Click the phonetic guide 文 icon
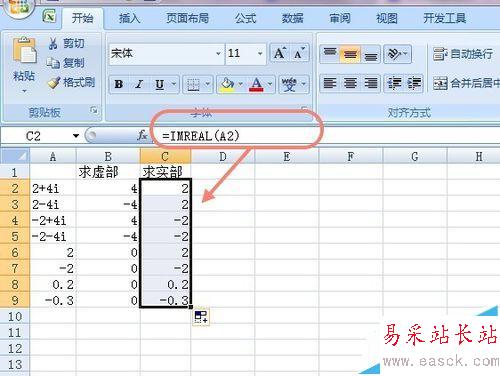The image size is (500, 376). [x=289, y=84]
